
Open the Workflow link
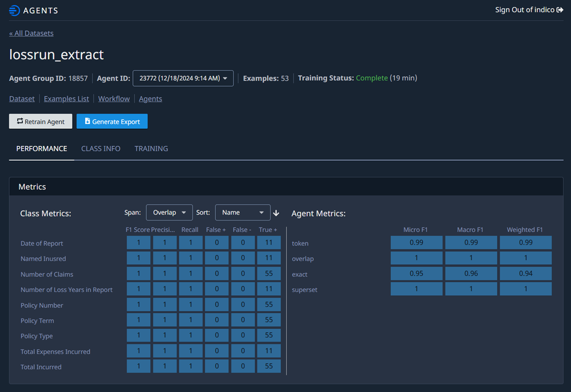[x=114, y=99]
